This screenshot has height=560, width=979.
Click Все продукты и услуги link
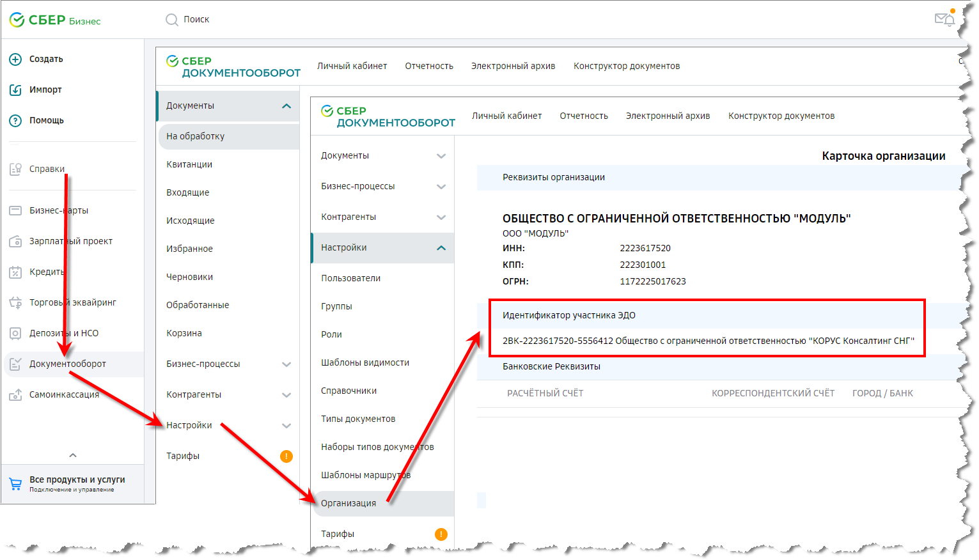coord(77,479)
